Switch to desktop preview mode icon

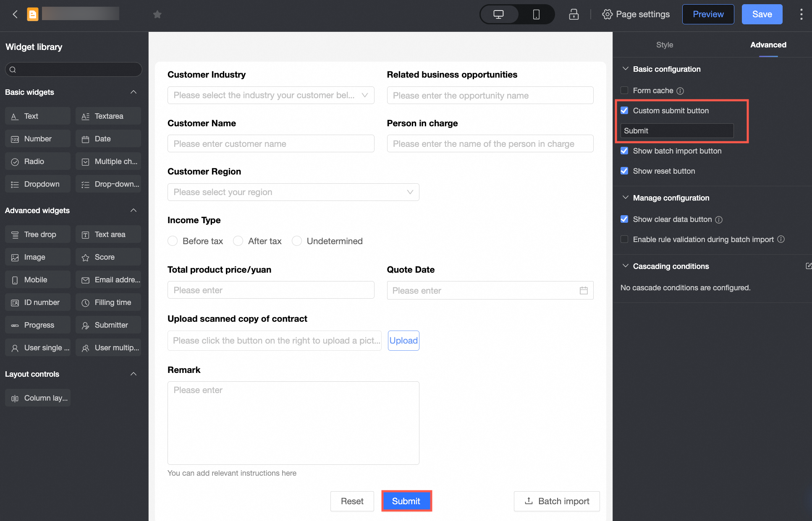point(498,14)
